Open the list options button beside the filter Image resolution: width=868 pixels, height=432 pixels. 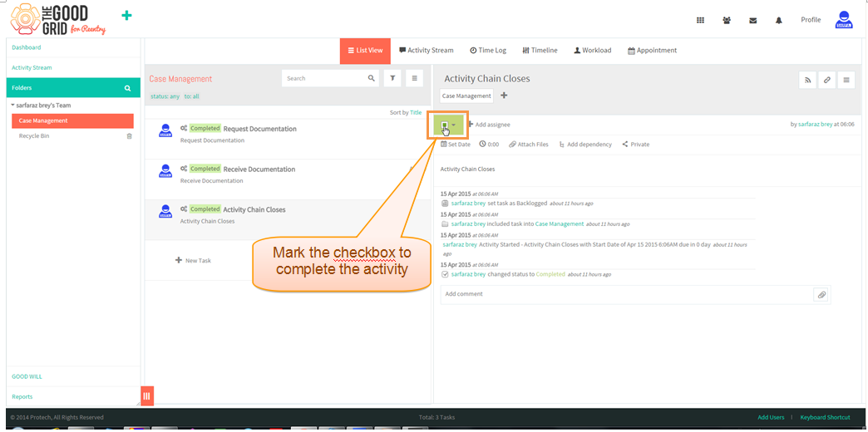click(415, 79)
